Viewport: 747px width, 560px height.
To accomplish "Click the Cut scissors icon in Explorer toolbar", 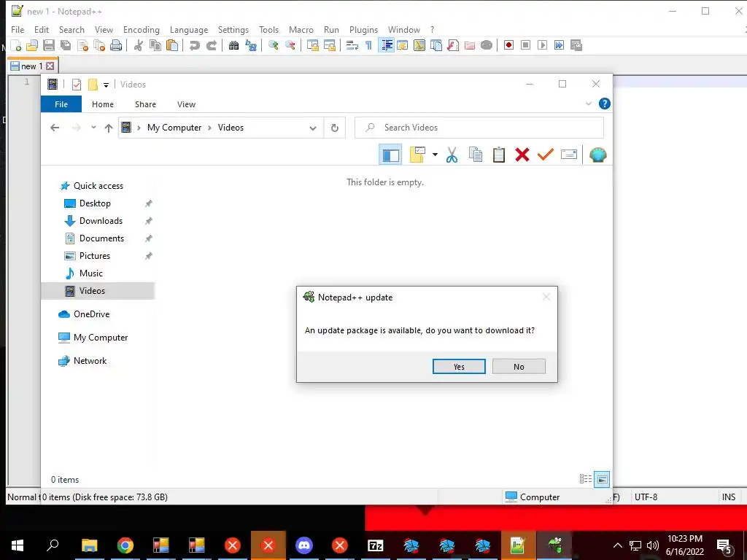I will (x=452, y=155).
